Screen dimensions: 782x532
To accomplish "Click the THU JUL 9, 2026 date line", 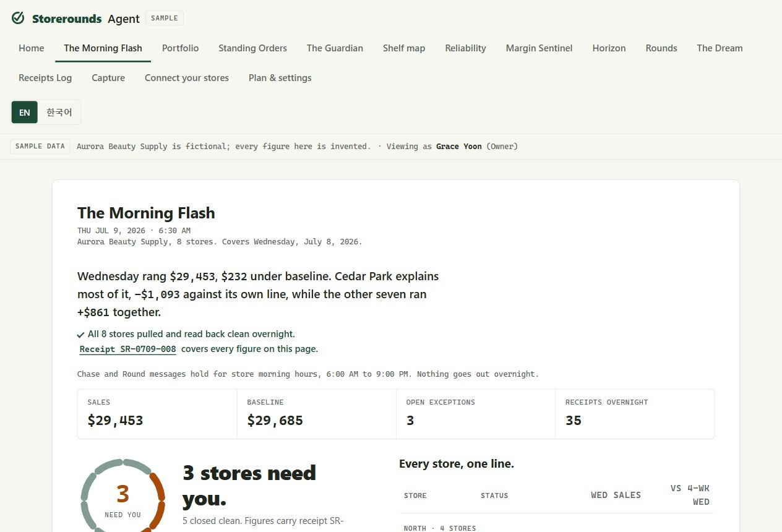I will (x=134, y=231).
